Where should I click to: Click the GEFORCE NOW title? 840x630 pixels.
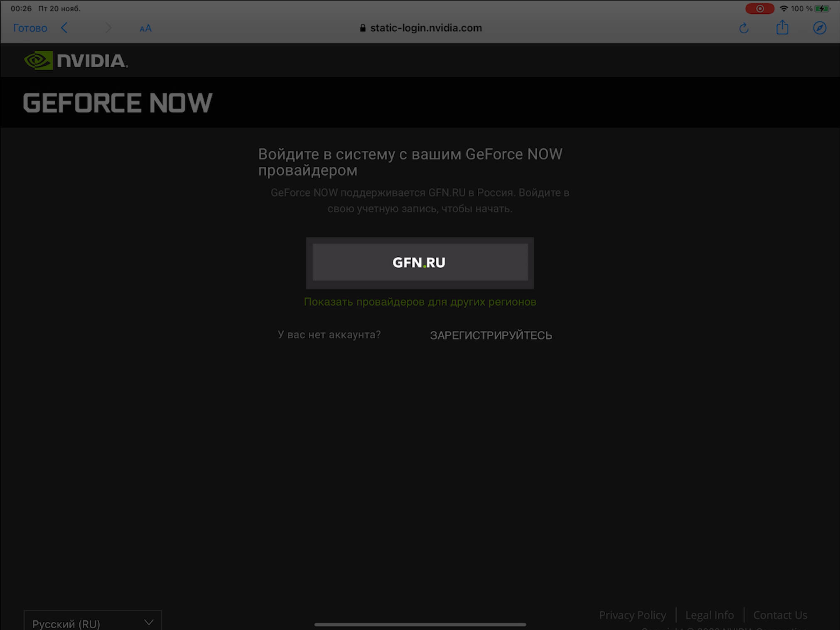118,103
